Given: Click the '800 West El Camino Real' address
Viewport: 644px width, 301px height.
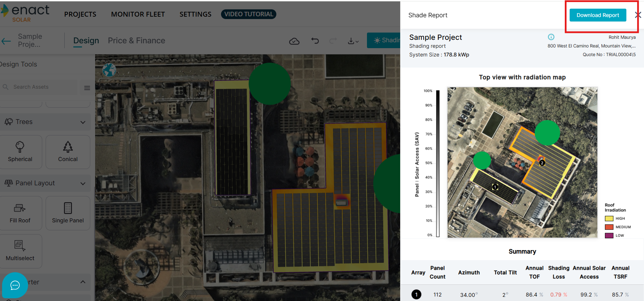Looking at the screenshot, I should (x=591, y=46).
